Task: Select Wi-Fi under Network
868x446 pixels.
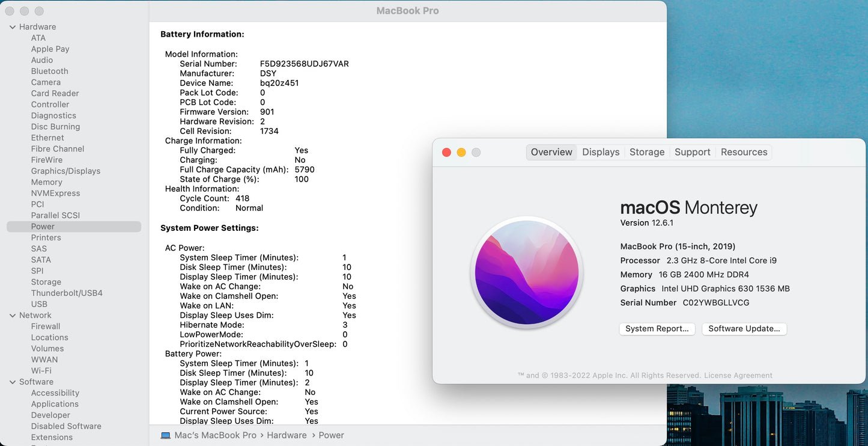Action: (41, 370)
